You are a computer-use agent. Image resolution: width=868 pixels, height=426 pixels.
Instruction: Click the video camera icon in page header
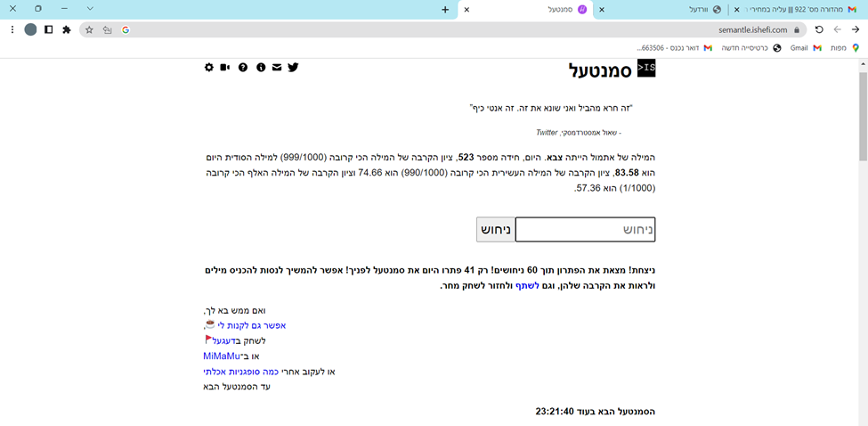(224, 67)
